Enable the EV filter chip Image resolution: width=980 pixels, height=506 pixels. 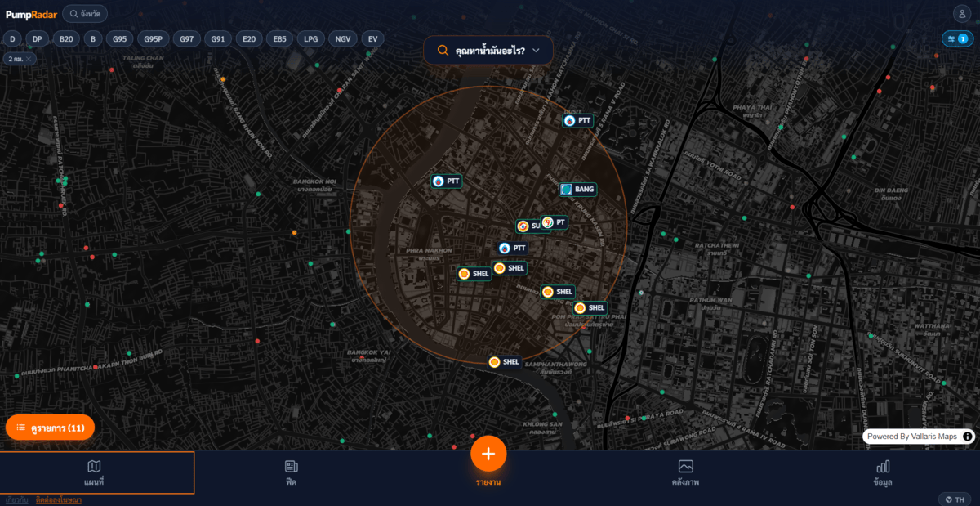click(372, 38)
